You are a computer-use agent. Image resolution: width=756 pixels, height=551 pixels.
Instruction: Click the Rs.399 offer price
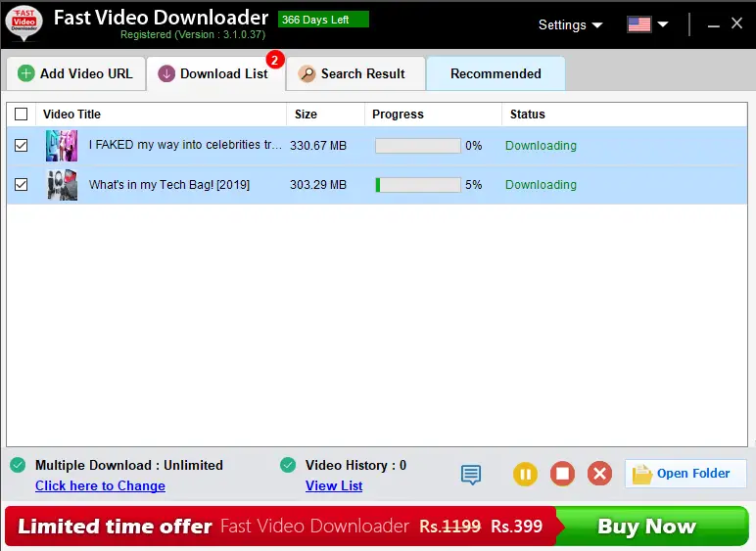(516, 526)
